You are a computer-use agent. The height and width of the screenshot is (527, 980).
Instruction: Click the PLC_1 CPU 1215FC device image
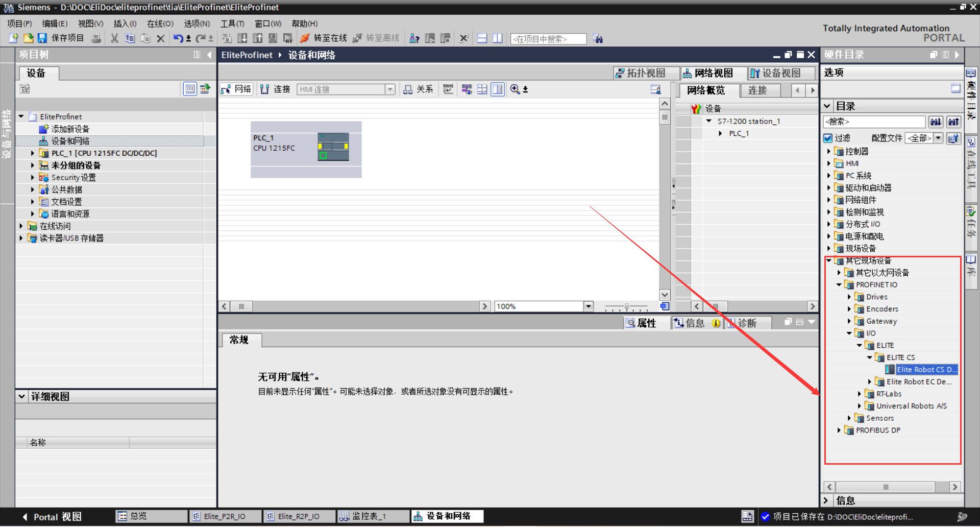point(333,147)
